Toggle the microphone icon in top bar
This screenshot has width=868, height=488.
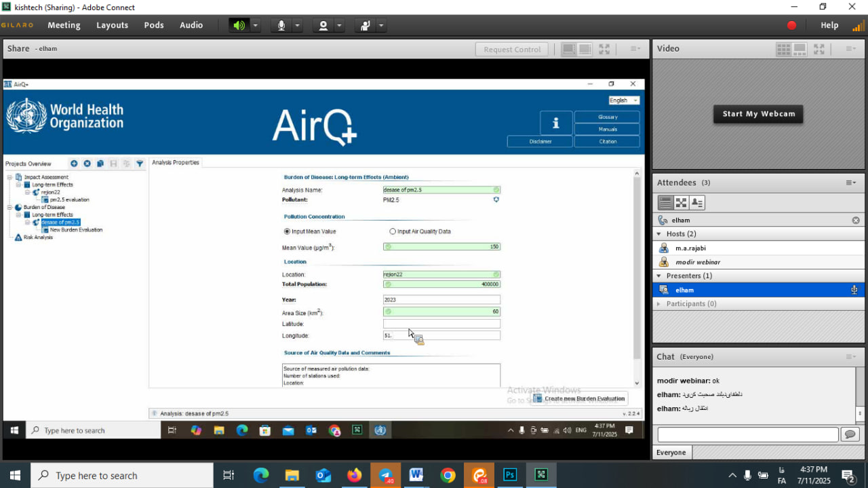pyautogui.click(x=281, y=25)
